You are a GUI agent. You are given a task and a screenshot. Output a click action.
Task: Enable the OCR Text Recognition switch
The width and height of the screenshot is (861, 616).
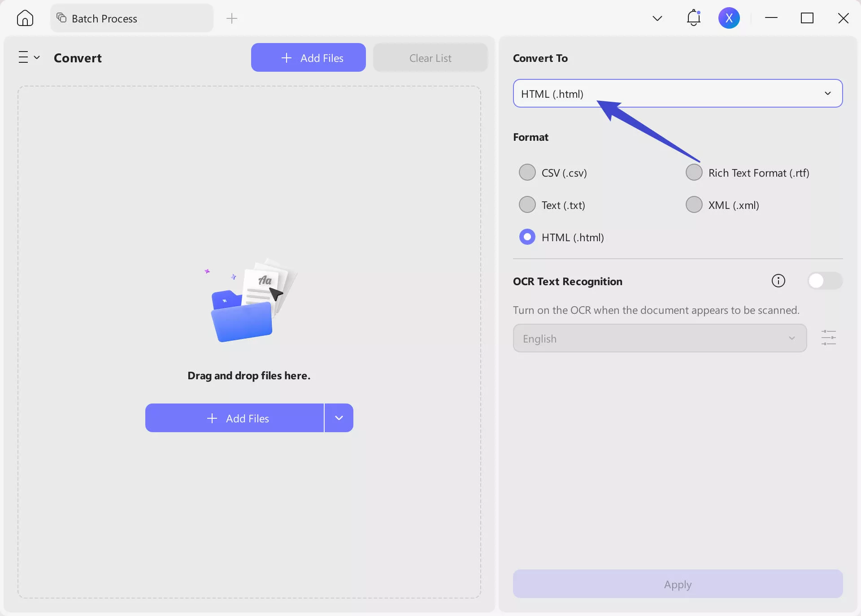coord(824,281)
